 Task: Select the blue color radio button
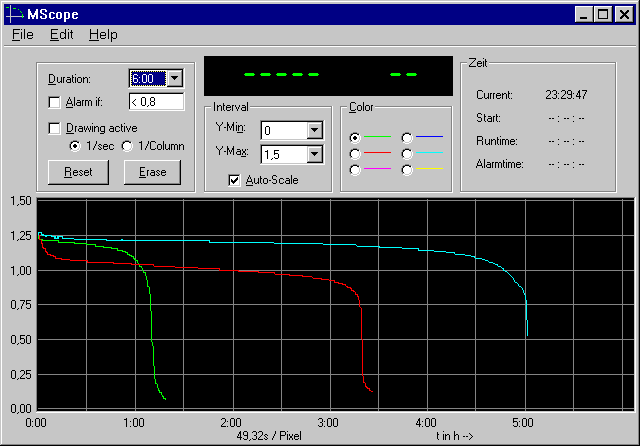pos(407,138)
